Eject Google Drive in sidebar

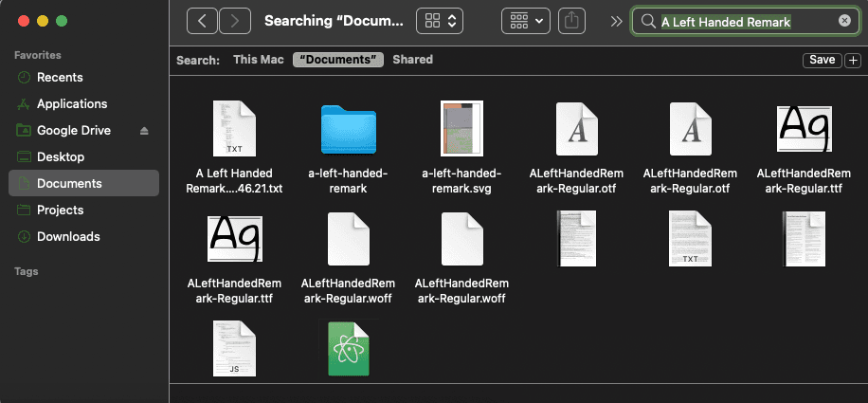145,131
